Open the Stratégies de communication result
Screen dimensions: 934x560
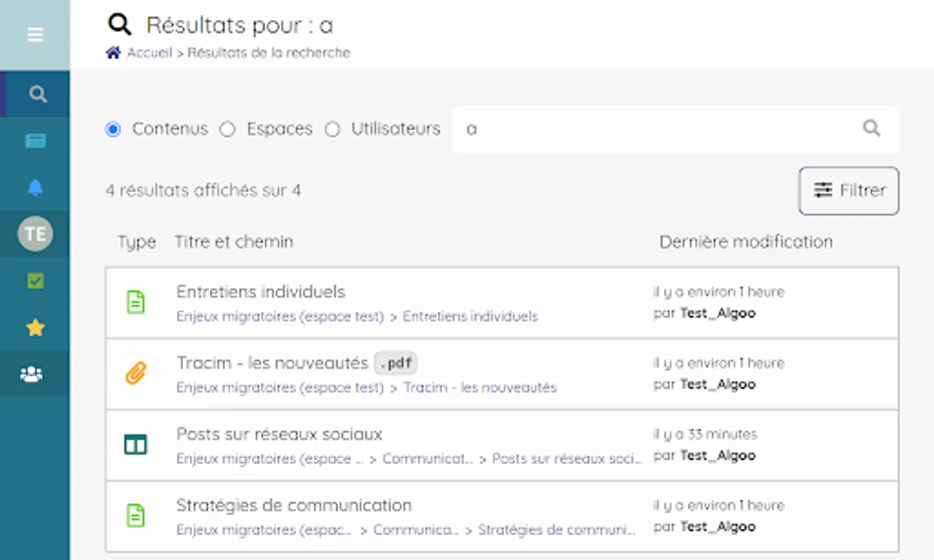(x=294, y=505)
